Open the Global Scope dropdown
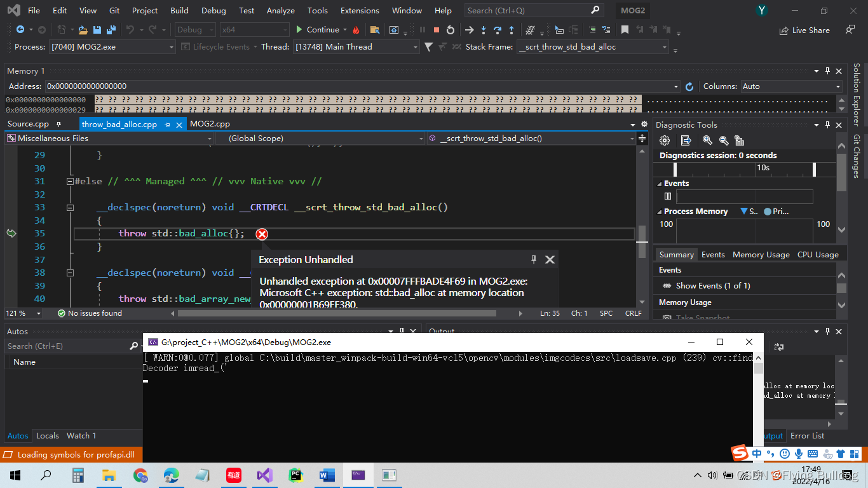The image size is (868, 488). point(320,139)
